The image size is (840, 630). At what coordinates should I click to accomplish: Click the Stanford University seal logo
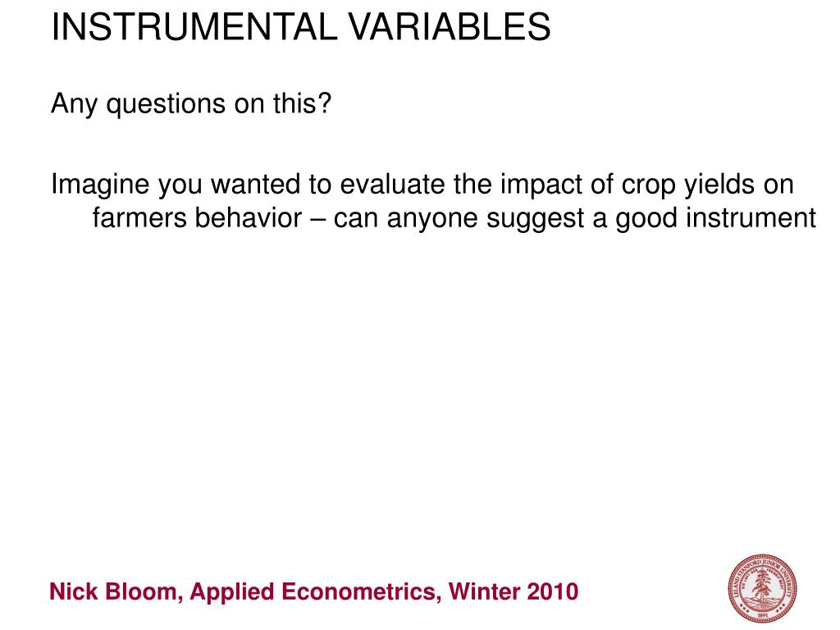pyautogui.click(x=762, y=588)
